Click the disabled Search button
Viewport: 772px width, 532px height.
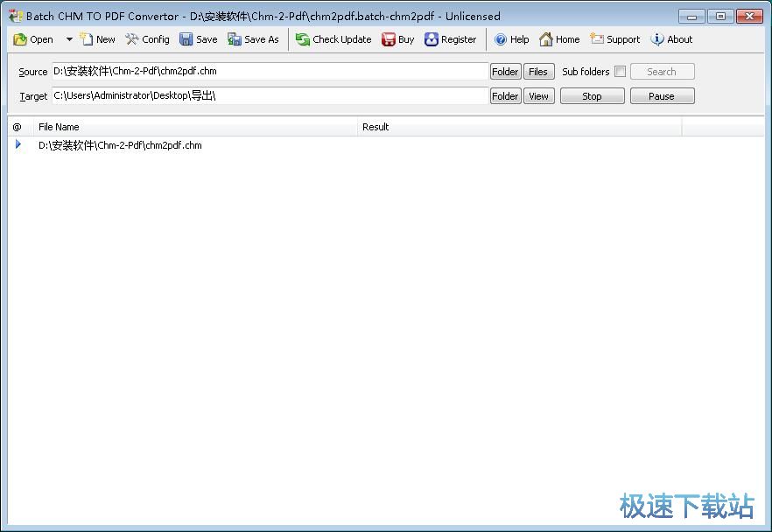(662, 72)
